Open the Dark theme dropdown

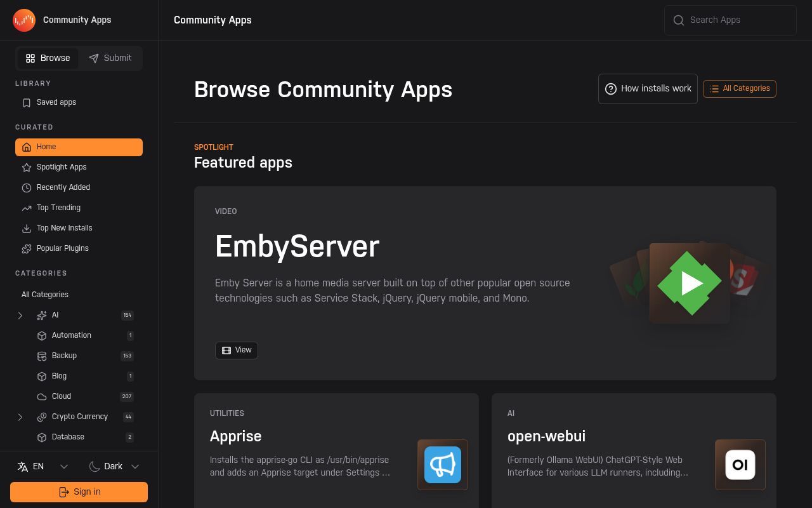pos(114,467)
